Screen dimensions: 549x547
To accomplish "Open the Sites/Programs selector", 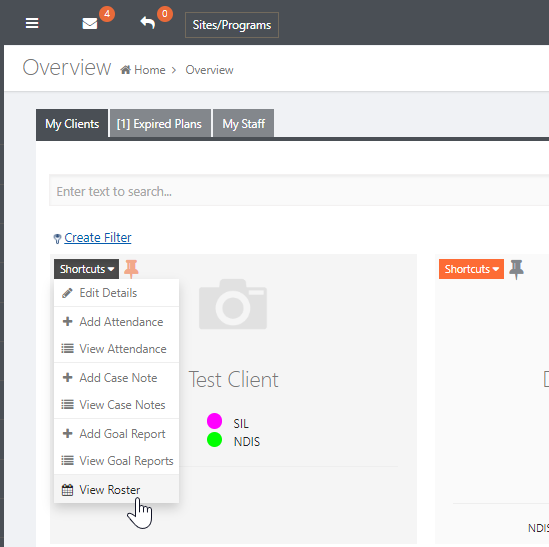I will (x=232, y=25).
